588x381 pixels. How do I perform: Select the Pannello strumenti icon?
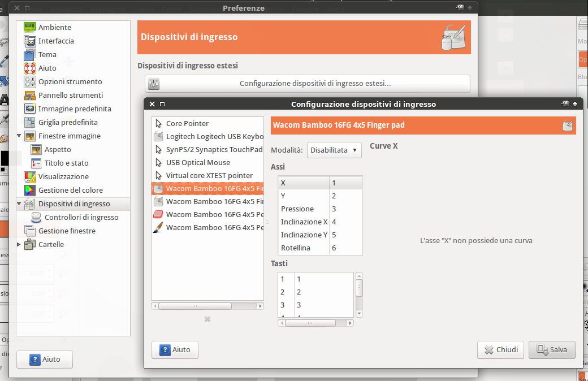[29, 95]
